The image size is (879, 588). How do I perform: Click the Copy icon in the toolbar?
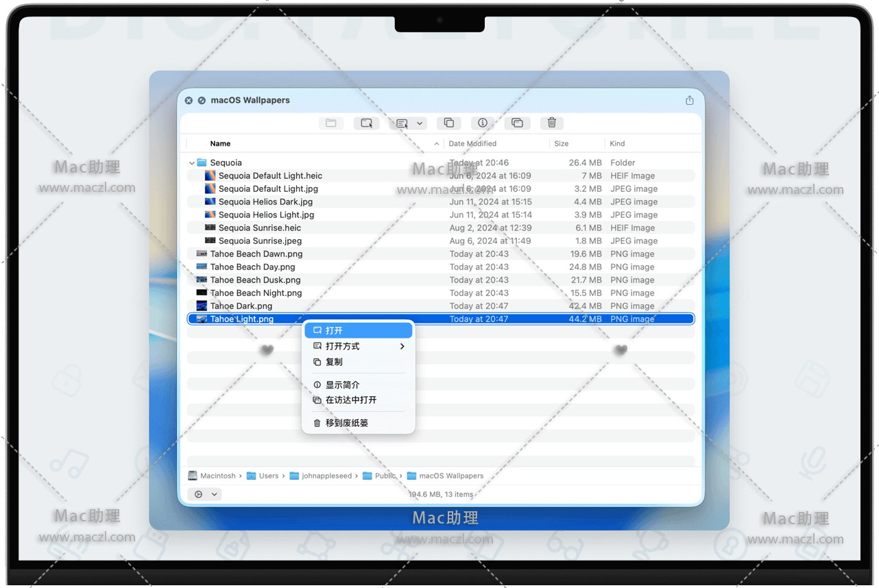[x=448, y=123]
